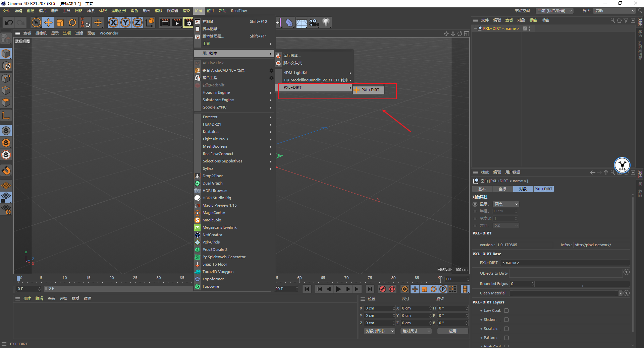Launch the HDRI Browser plugin
This screenshot has width=644, height=348.
[234, 191]
